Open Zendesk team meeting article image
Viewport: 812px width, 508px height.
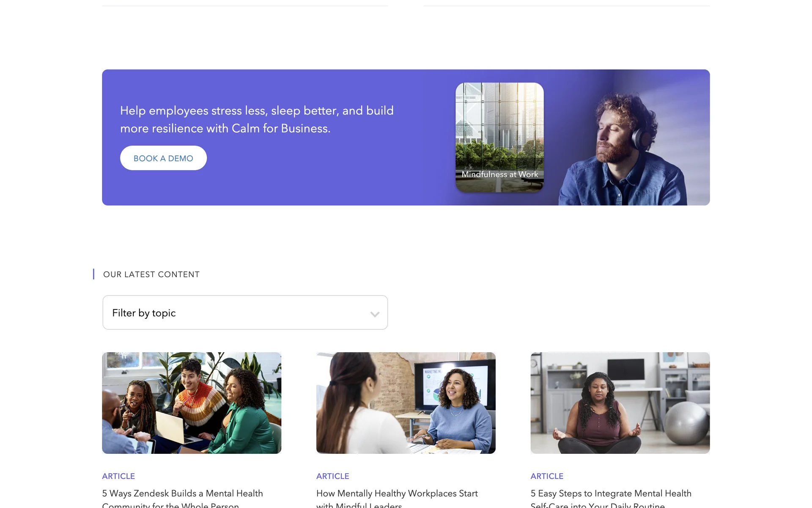192,403
